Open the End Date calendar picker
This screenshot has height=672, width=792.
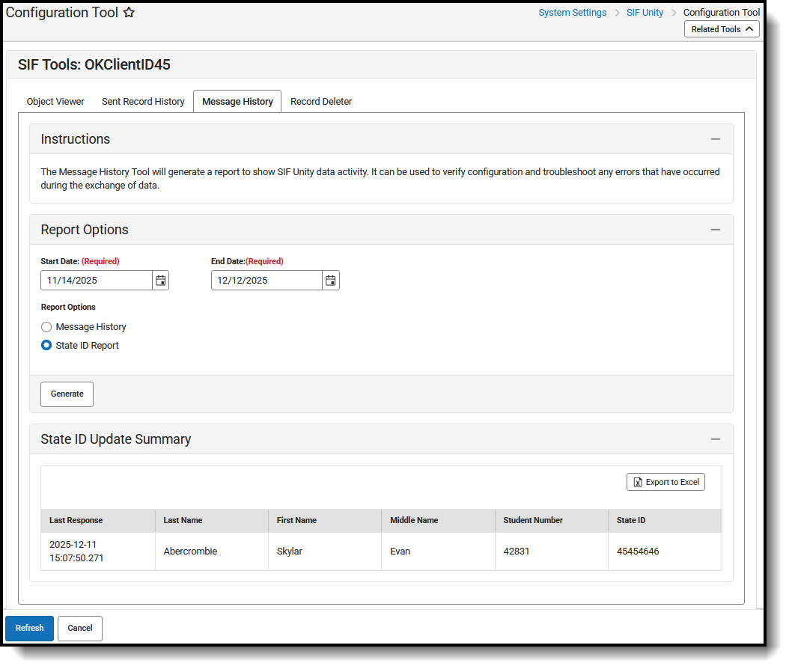tap(330, 280)
